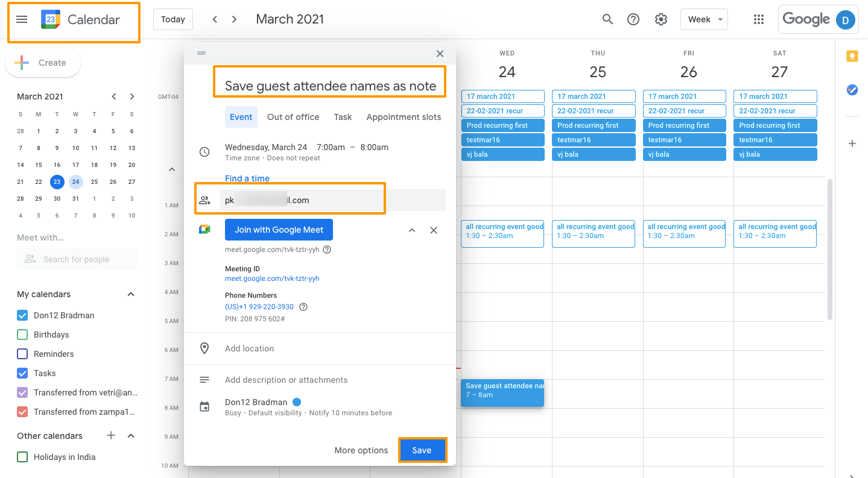868x478 pixels.
Task: Click the Save button
Action: click(422, 450)
